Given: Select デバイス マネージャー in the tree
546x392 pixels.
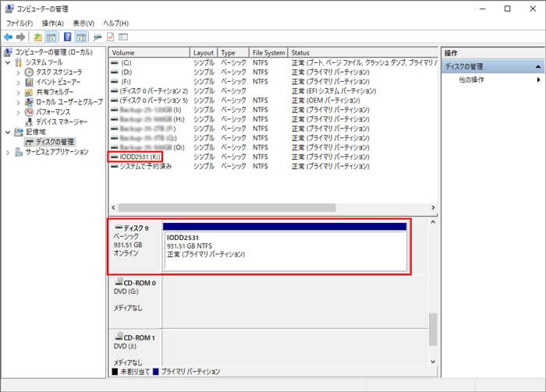Looking at the screenshot, I should [x=62, y=122].
